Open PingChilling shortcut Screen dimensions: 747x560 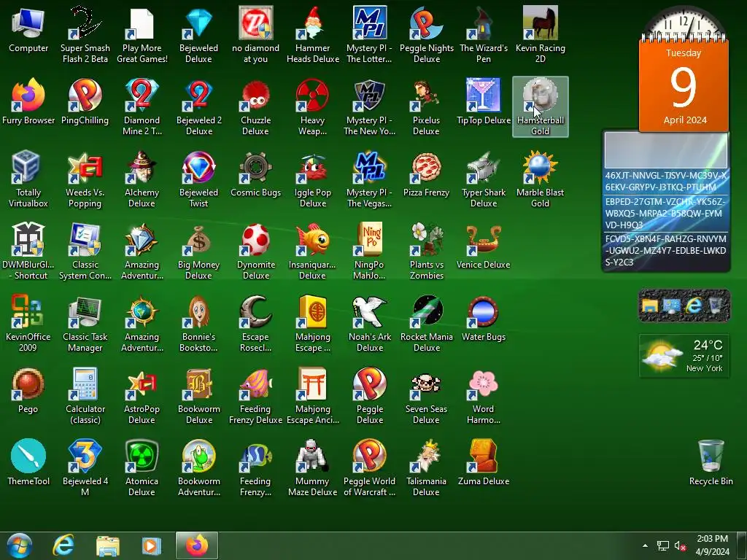[x=85, y=101]
